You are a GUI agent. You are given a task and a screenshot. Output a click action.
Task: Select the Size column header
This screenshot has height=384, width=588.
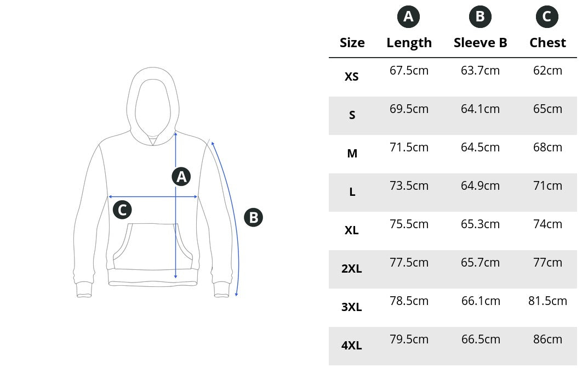point(352,43)
